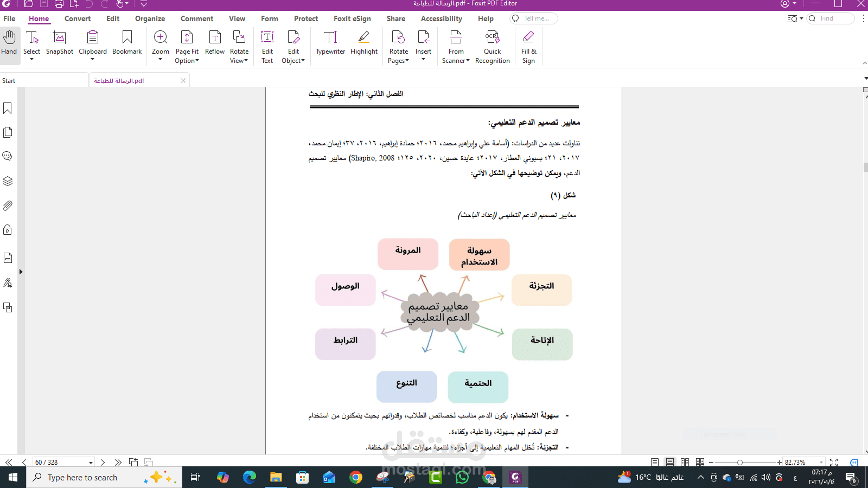Select the Edit Object tool
The height and width of the screenshot is (488, 868).
click(293, 47)
